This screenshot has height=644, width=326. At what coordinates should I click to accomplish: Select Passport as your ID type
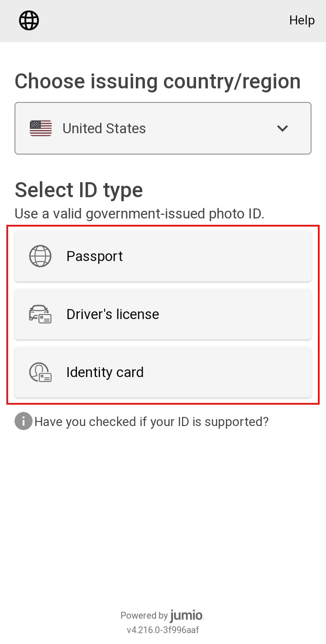pyautogui.click(x=163, y=256)
